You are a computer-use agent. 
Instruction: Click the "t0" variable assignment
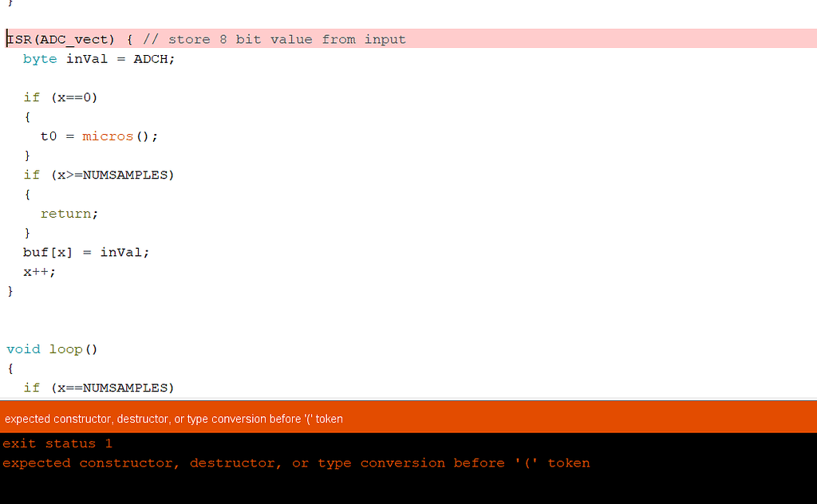click(49, 136)
